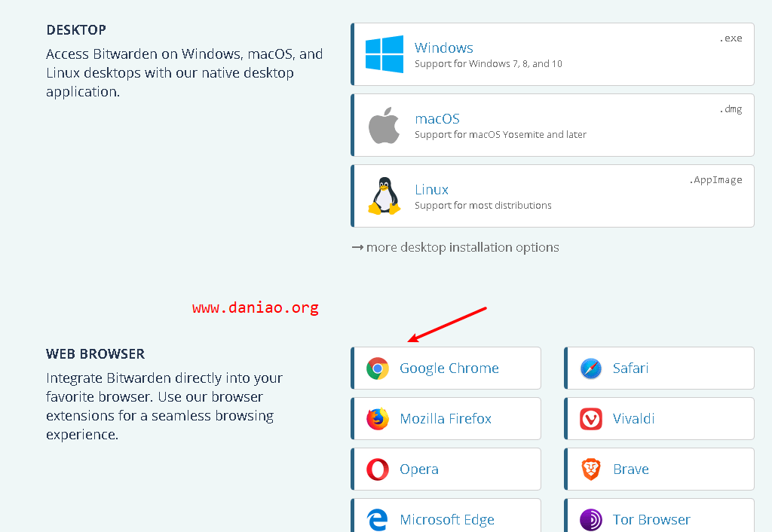Click 'Support for Windows 7, 8, and 10' text
The image size is (772, 532).
pyautogui.click(x=489, y=63)
